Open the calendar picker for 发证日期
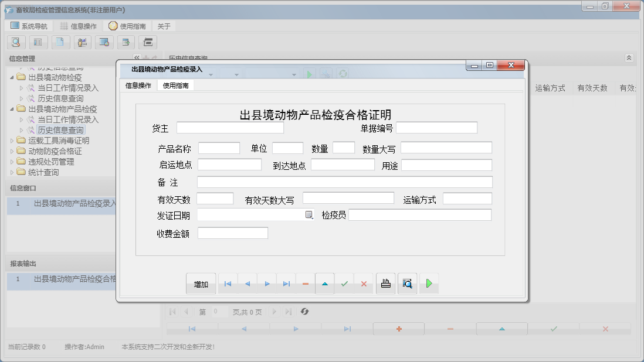The width and height of the screenshot is (644, 362). [x=309, y=215]
